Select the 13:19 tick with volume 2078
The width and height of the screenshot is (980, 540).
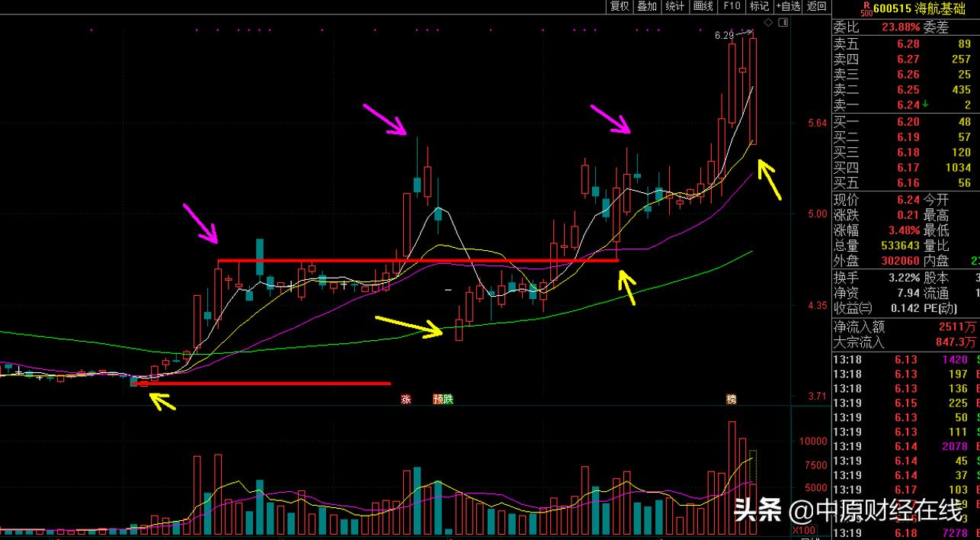tap(905, 446)
